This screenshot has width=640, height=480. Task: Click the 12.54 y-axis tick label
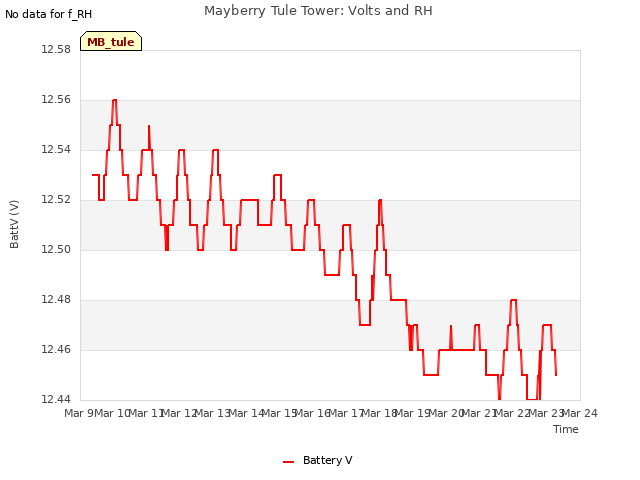coord(56,149)
